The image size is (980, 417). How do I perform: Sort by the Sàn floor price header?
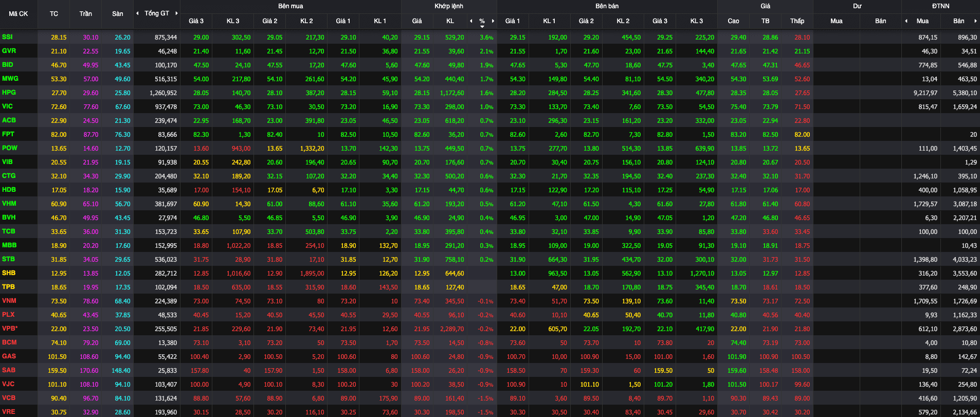click(118, 14)
